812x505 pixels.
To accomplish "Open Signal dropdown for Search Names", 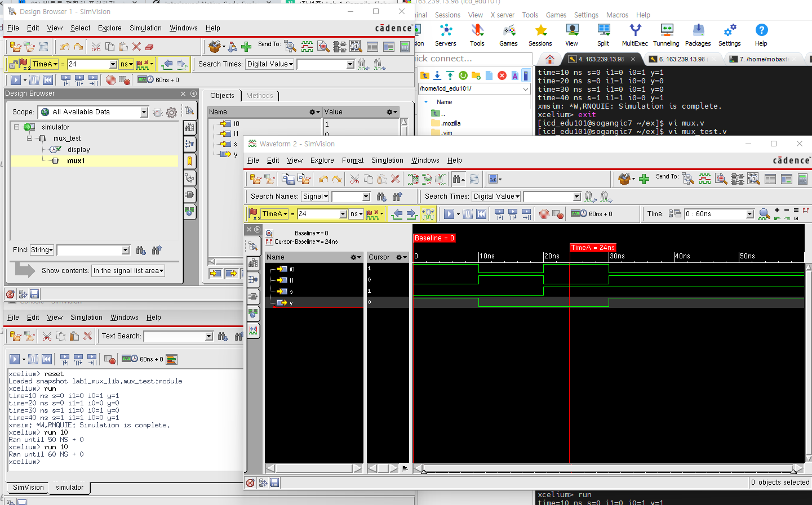I will (316, 196).
